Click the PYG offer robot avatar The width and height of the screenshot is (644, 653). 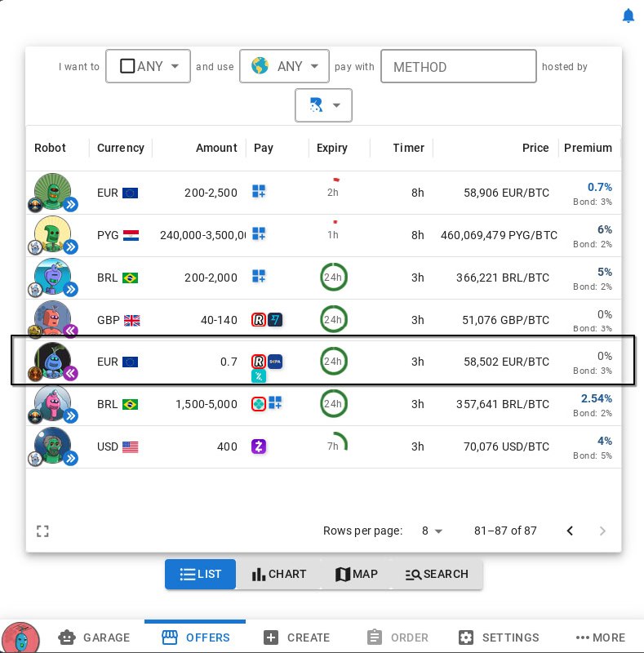pyautogui.click(x=52, y=235)
